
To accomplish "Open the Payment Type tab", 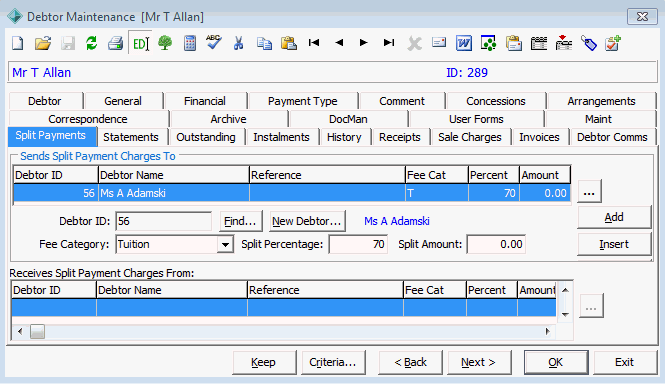I will pos(303,101).
